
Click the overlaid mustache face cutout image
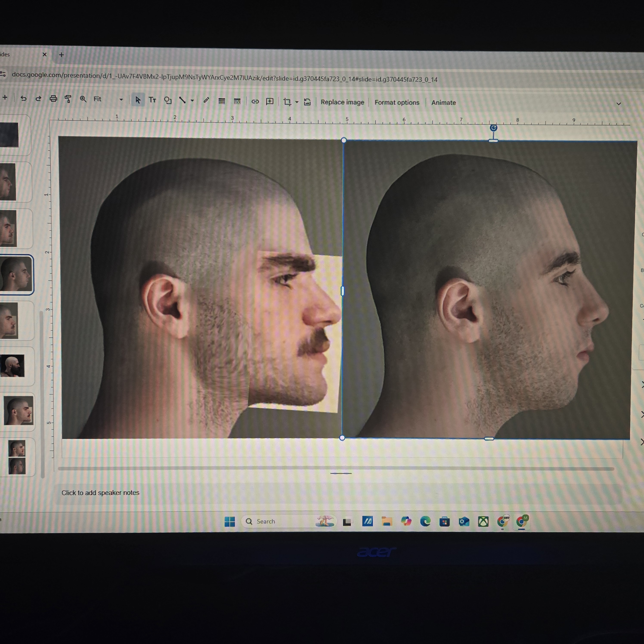click(295, 333)
